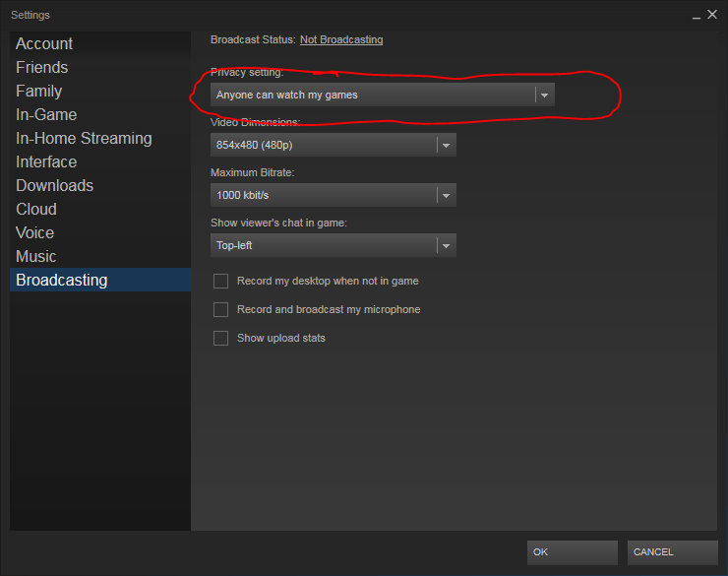Select Family in the settings sidebar
Screen dimensions: 728x576
pyautogui.click(x=99, y=91)
